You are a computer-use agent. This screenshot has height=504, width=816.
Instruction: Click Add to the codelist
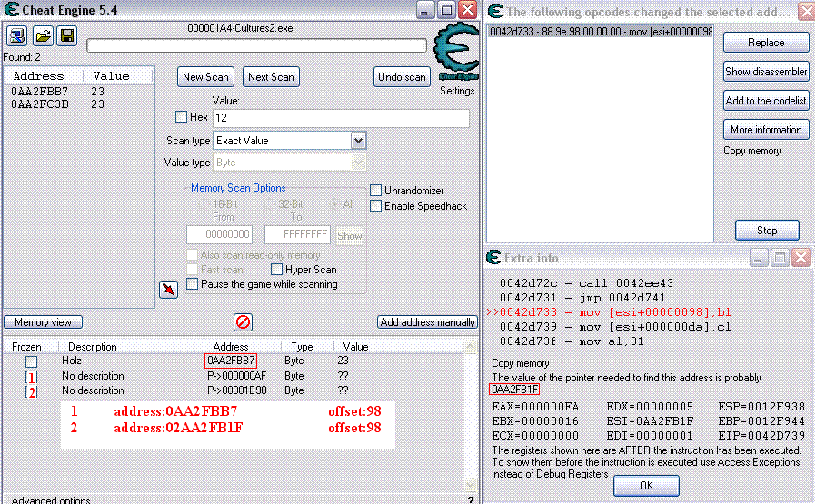766,101
